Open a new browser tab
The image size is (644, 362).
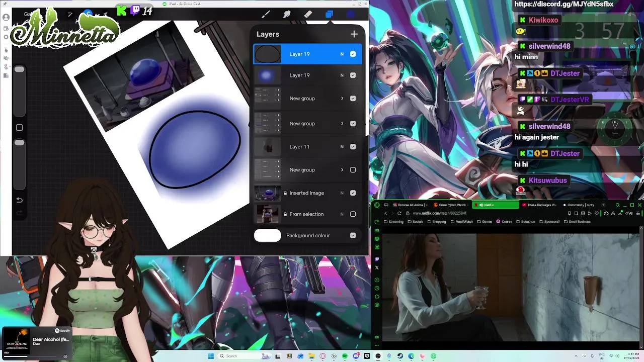tap(603, 205)
